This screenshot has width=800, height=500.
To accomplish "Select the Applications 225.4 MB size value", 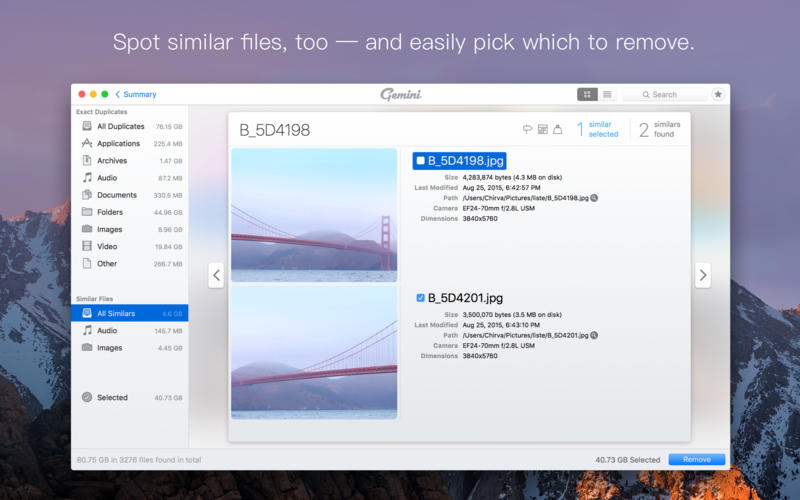I will 168,144.
